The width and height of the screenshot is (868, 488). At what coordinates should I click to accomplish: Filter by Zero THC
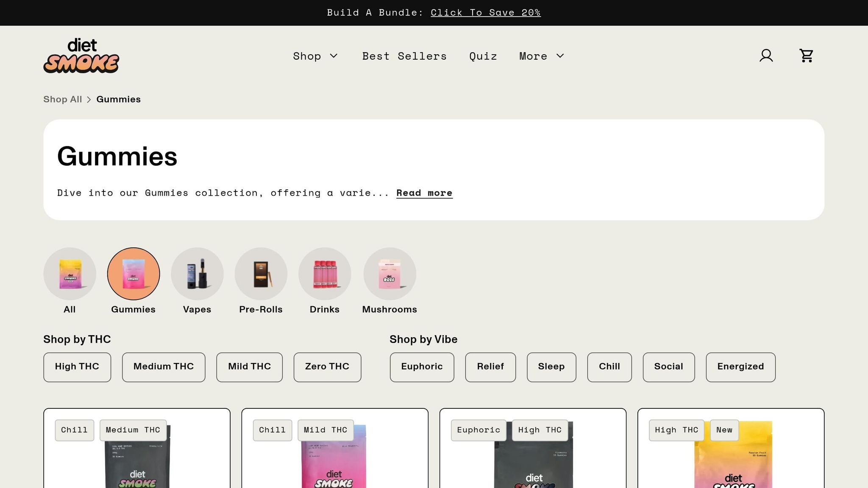pyautogui.click(x=327, y=367)
